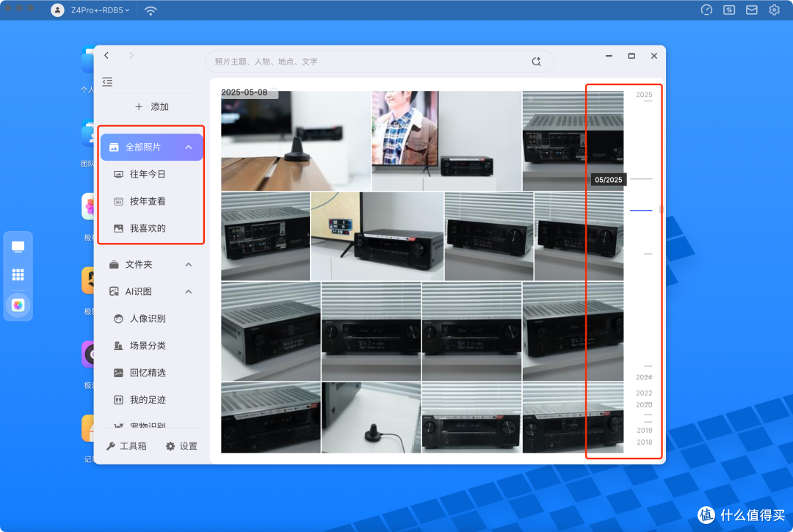Jump to 2022 on the timeline
The height and width of the screenshot is (532, 793).
(x=644, y=393)
